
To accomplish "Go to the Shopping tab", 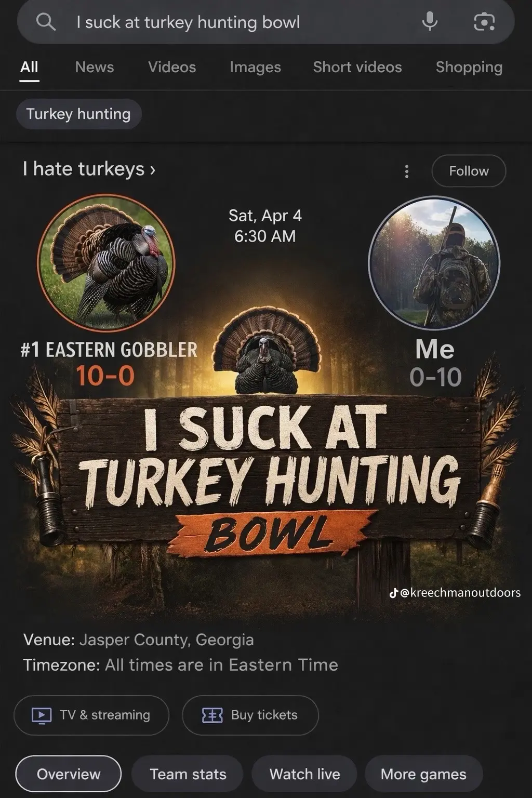I will pyautogui.click(x=469, y=67).
